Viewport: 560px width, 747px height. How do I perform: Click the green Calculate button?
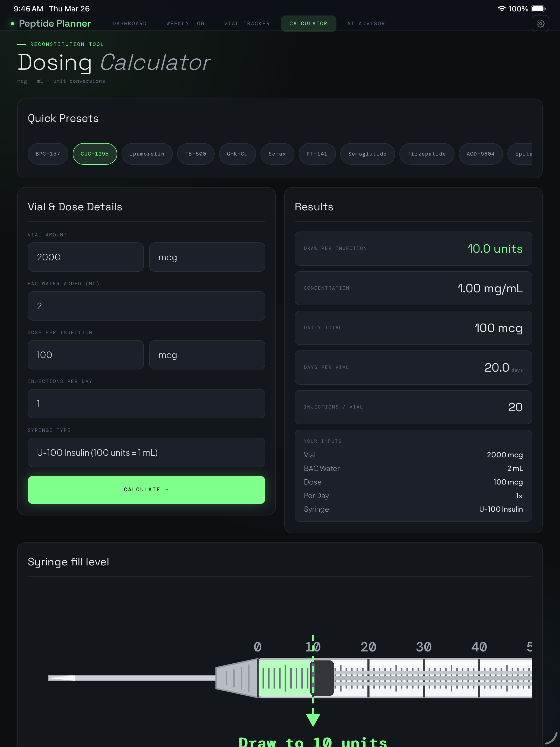pyautogui.click(x=147, y=490)
